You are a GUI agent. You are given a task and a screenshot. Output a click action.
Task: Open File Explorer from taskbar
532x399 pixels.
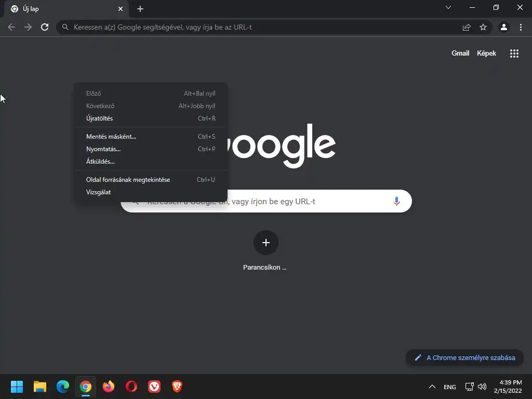pos(39,387)
